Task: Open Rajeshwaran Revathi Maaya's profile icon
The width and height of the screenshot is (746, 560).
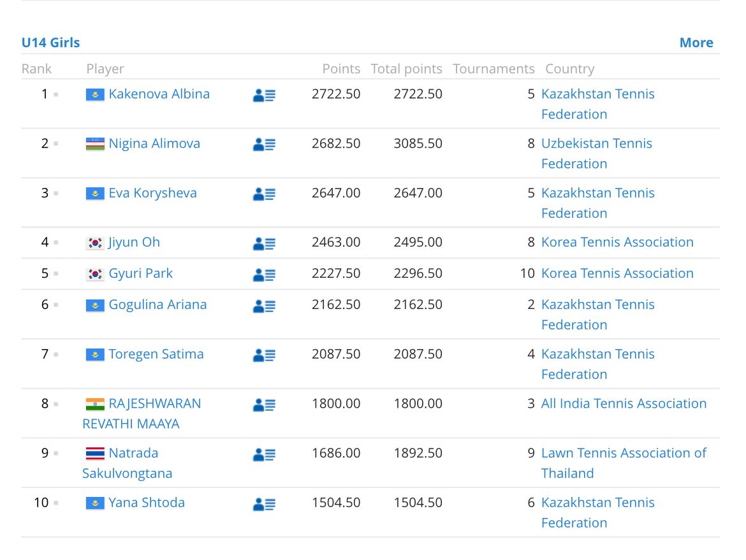Action: (264, 405)
